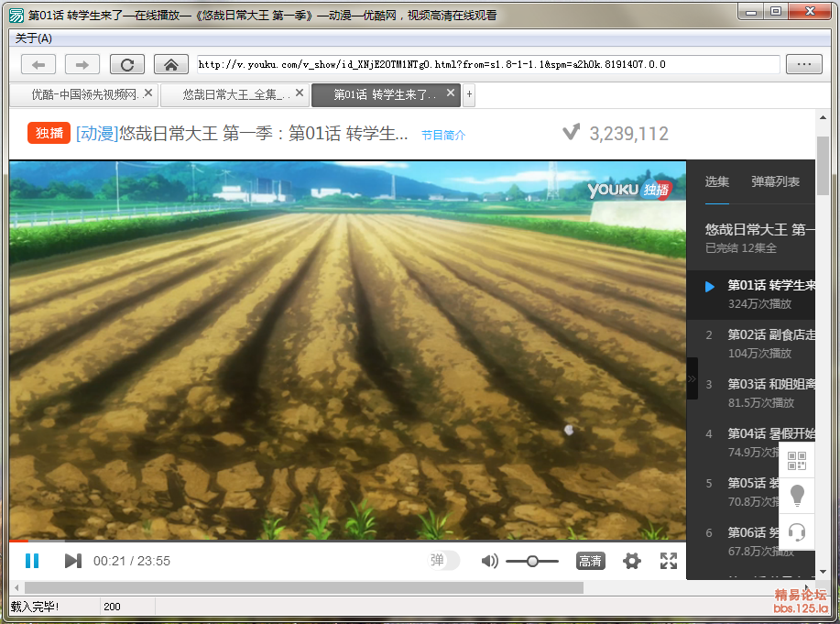This screenshot has width=840, height=624.
Task: Open player settings gear
Action: 632,562
